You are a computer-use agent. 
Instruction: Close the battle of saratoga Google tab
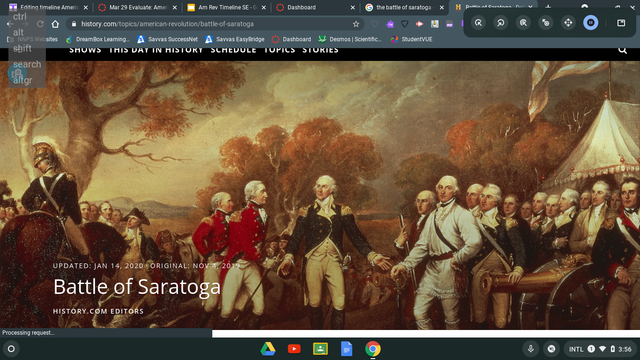pyautogui.click(x=442, y=7)
